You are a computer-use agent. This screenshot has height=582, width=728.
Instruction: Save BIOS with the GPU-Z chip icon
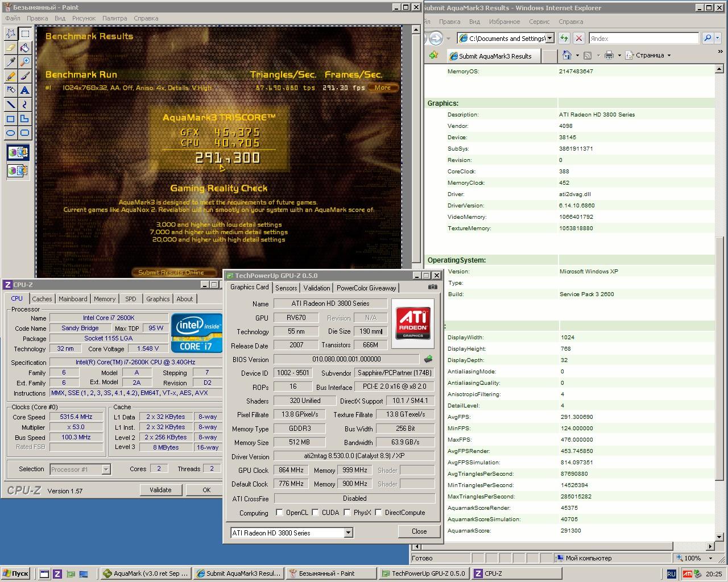(428, 359)
